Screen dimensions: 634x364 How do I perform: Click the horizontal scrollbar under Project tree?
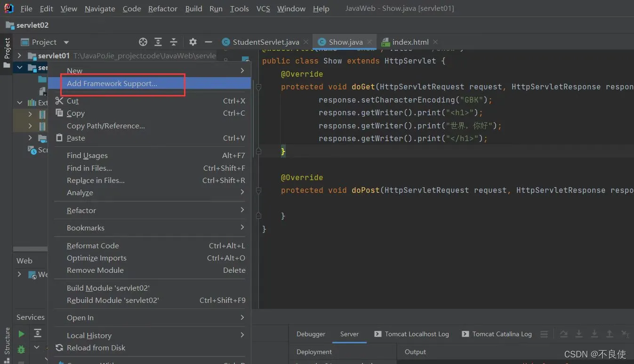pyautogui.click(x=30, y=249)
